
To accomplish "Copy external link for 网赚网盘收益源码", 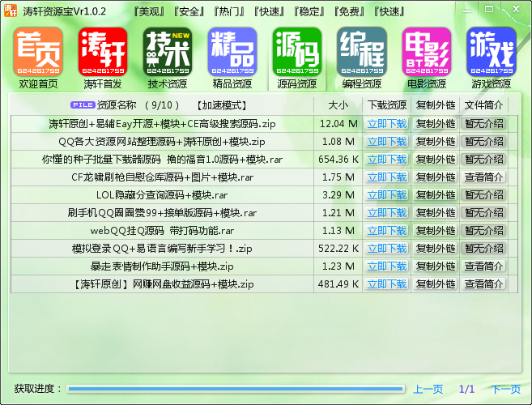I will tap(436, 284).
